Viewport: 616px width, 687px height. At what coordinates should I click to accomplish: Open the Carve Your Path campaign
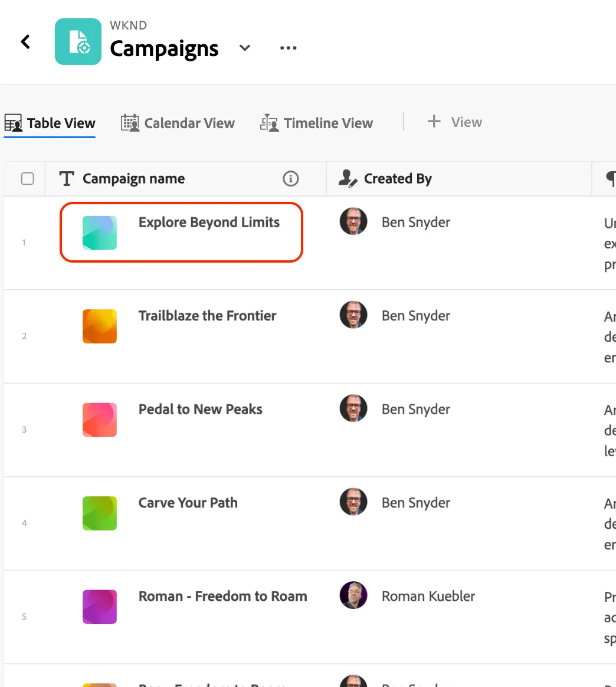(188, 503)
